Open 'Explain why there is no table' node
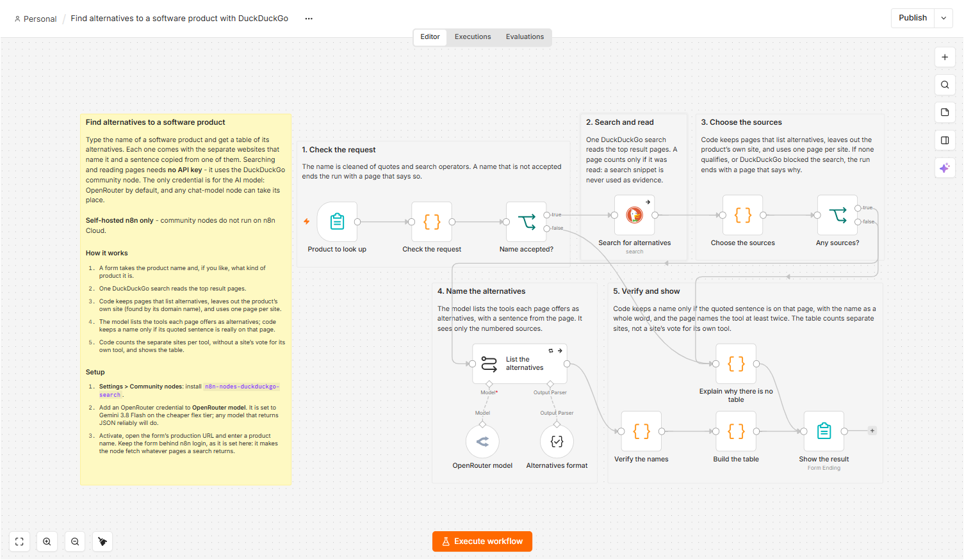 click(x=736, y=364)
